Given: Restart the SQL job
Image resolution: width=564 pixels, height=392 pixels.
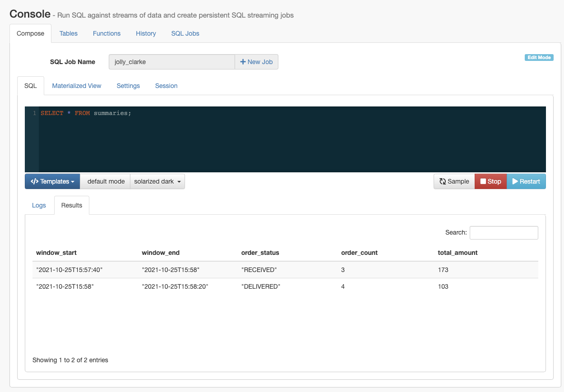Looking at the screenshot, I should pos(526,181).
